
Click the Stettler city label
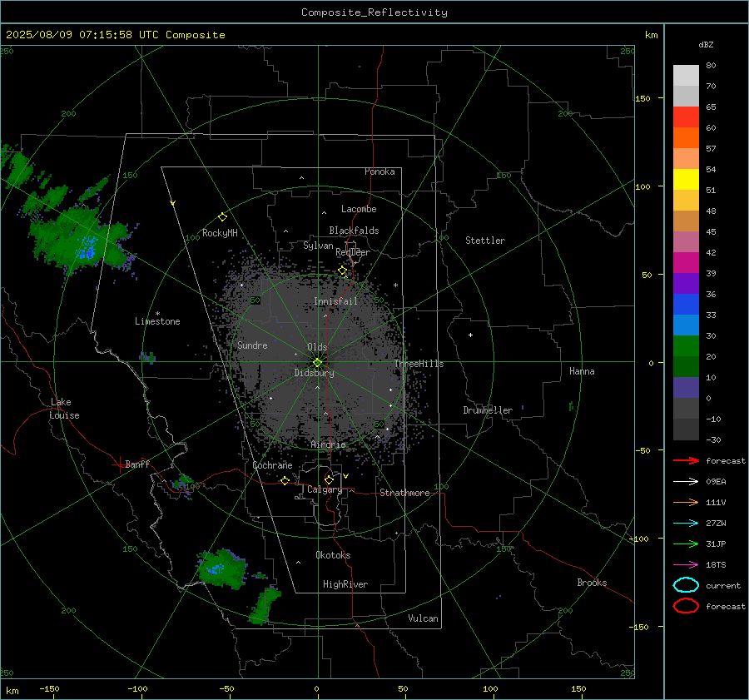coord(485,241)
